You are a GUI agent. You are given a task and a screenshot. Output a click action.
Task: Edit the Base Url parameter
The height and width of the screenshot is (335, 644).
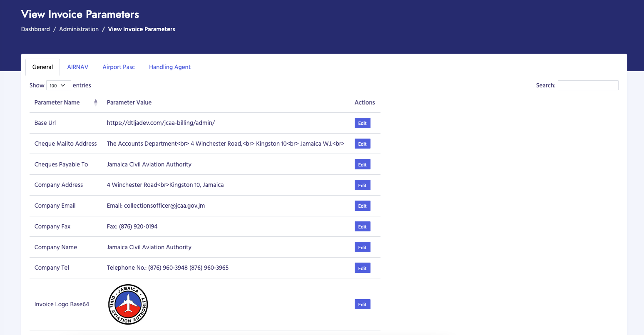tap(362, 123)
